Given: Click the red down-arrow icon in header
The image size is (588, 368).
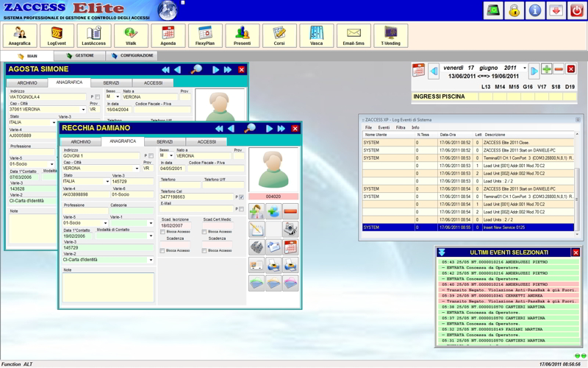Looking at the screenshot, I should 556,10.
